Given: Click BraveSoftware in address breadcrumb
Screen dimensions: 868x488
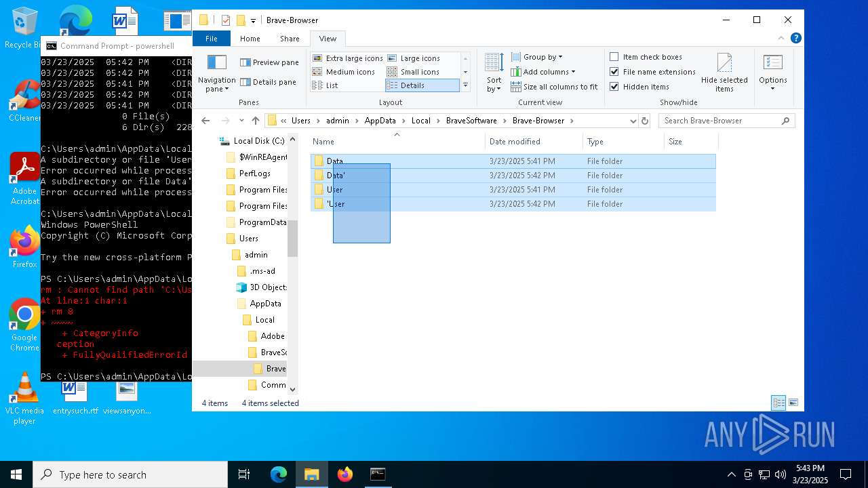Looking at the screenshot, I should click(x=471, y=121).
